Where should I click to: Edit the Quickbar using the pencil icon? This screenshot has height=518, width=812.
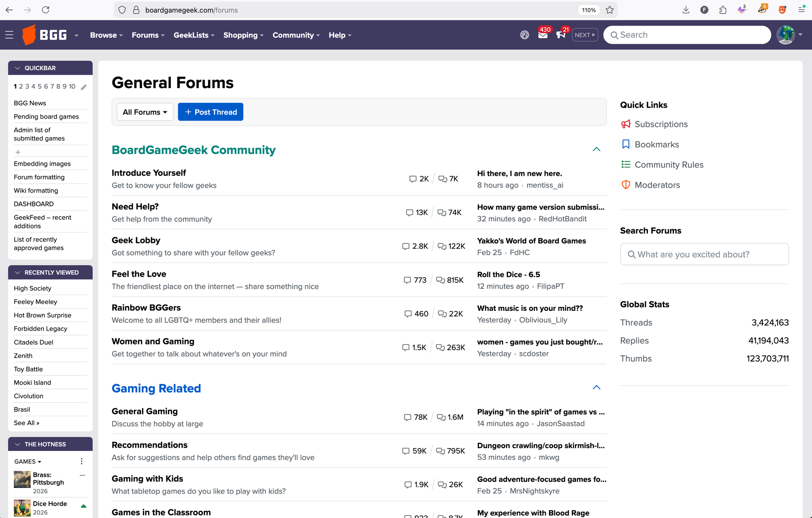click(x=84, y=87)
